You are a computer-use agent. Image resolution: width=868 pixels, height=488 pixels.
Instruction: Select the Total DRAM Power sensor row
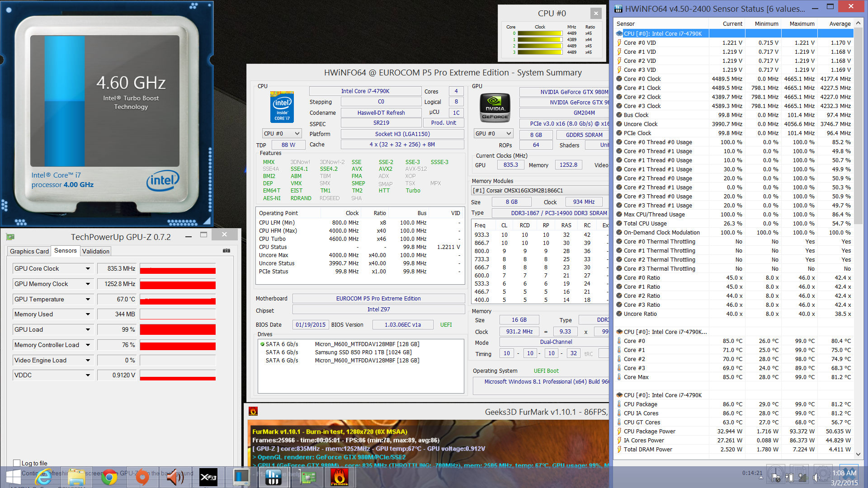click(x=734, y=450)
